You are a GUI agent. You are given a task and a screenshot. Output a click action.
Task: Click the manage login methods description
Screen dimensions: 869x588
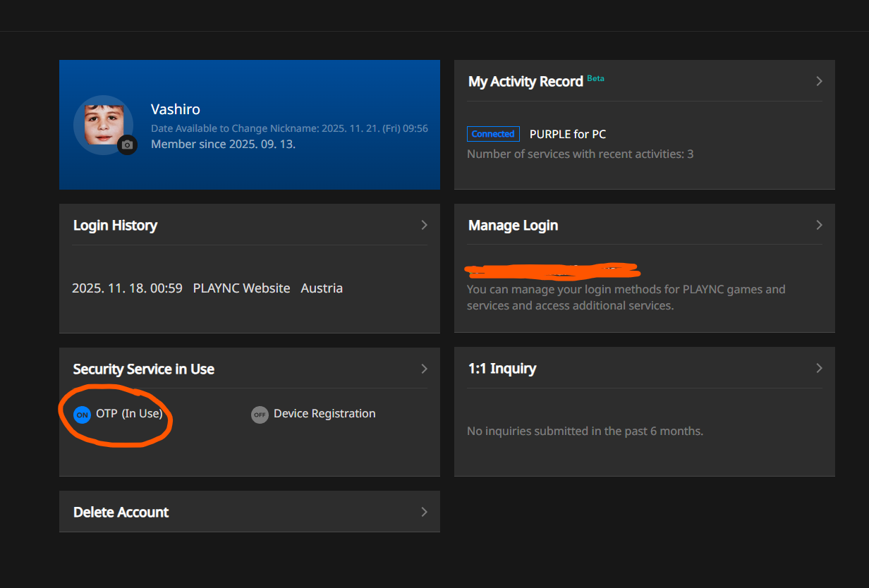coord(626,298)
